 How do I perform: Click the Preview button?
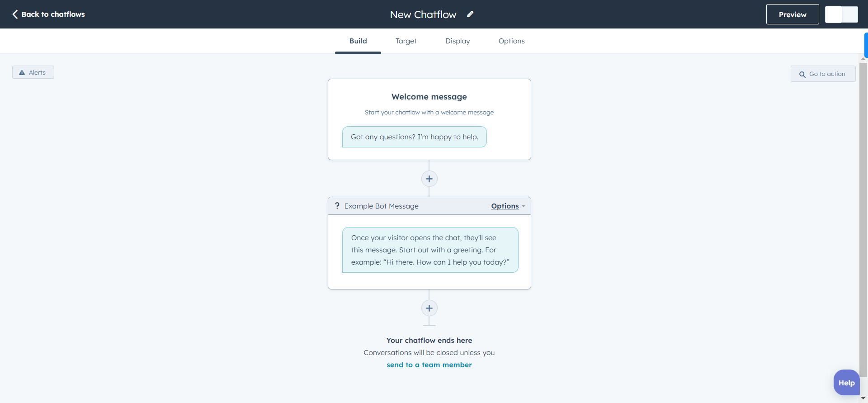pos(792,14)
